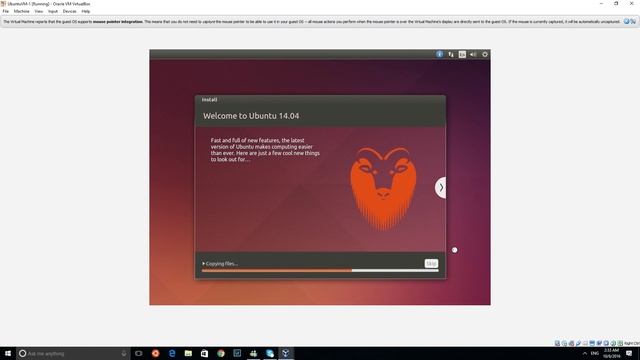Click the Right Ctrl host key indicator

coord(632,343)
